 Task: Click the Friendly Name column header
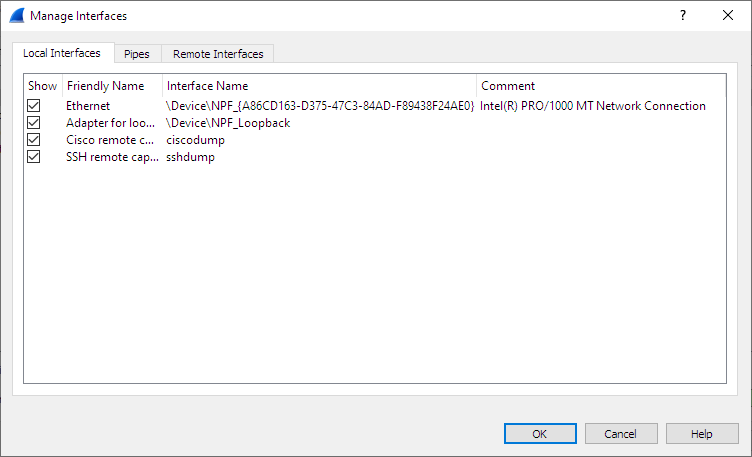pyautogui.click(x=106, y=86)
